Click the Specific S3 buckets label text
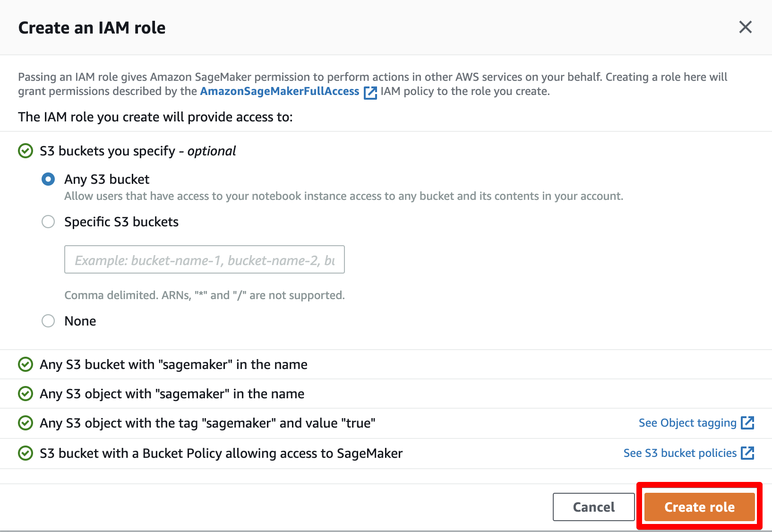Image resolution: width=772 pixels, height=532 pixels. pyautogui.click(x=121, y=222)
